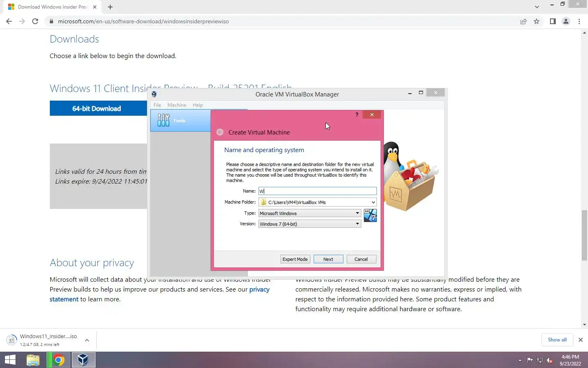Image resolution: width=588 pixels, height=368 pixels.
Task: Open the Chrome profile avatar
Action: click(x=566, y=21)
